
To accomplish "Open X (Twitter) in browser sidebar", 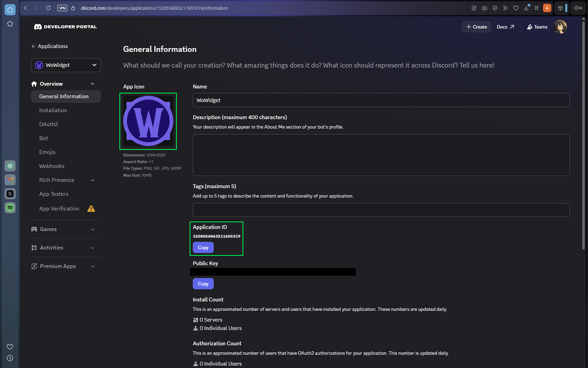I will coord(10,194).
